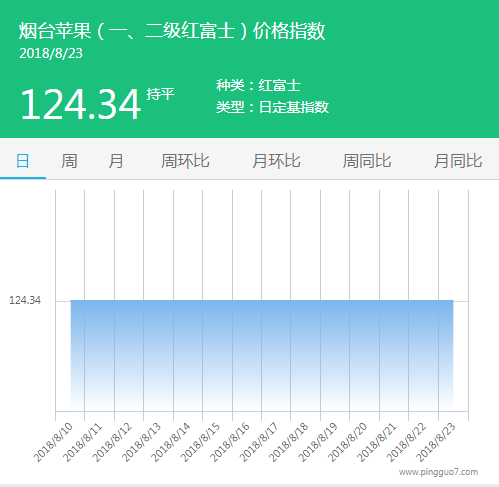Open the www.pingguo7.com watermark link

coord(438,472)
